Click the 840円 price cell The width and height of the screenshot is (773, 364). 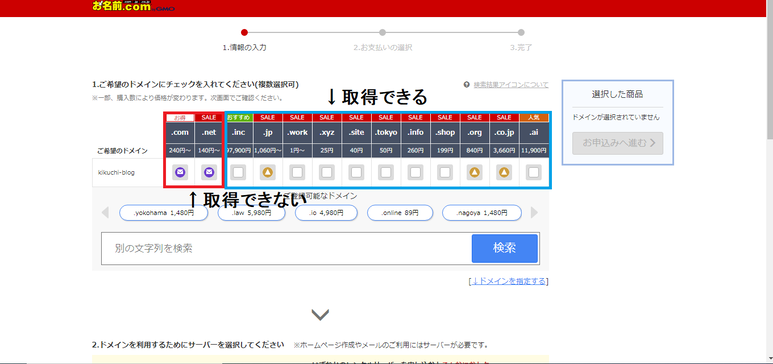coord(474,151)
